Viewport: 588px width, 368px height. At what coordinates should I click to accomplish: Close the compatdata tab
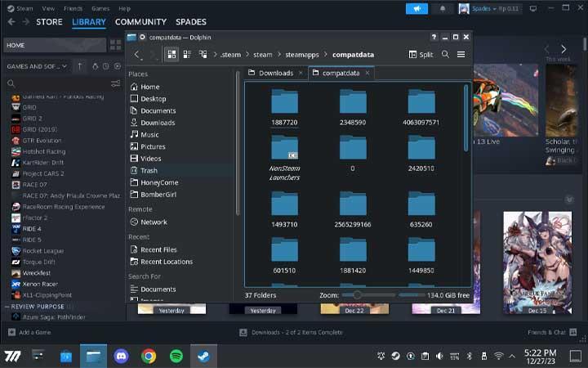tap(367, 73)
